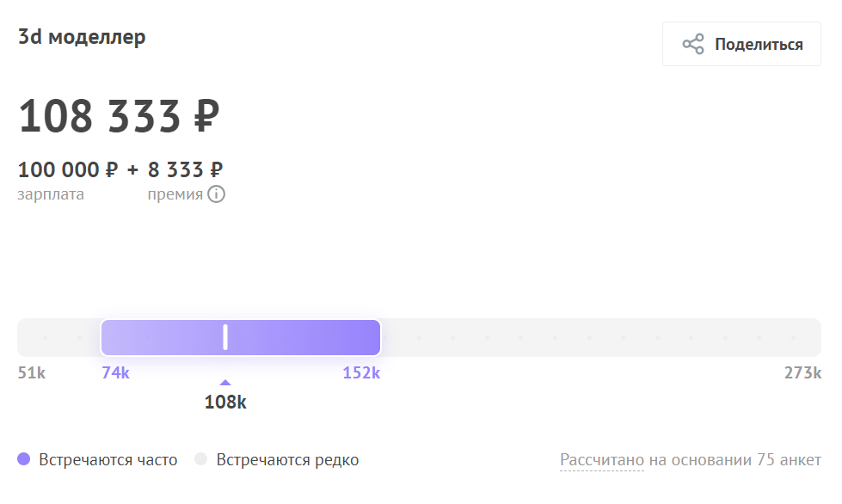Viewport: 842px width, 504px height.
Task: Click the grey Встречаются редко legend dot
Action: click(201, 459)
